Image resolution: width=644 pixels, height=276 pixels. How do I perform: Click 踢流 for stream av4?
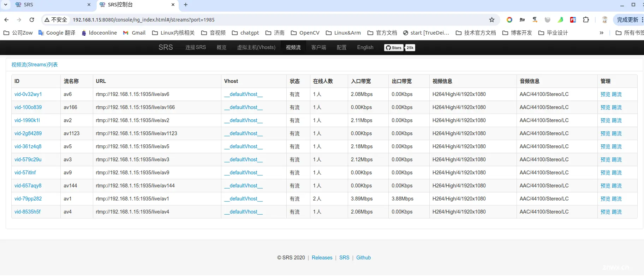click(x=617, y=212)
